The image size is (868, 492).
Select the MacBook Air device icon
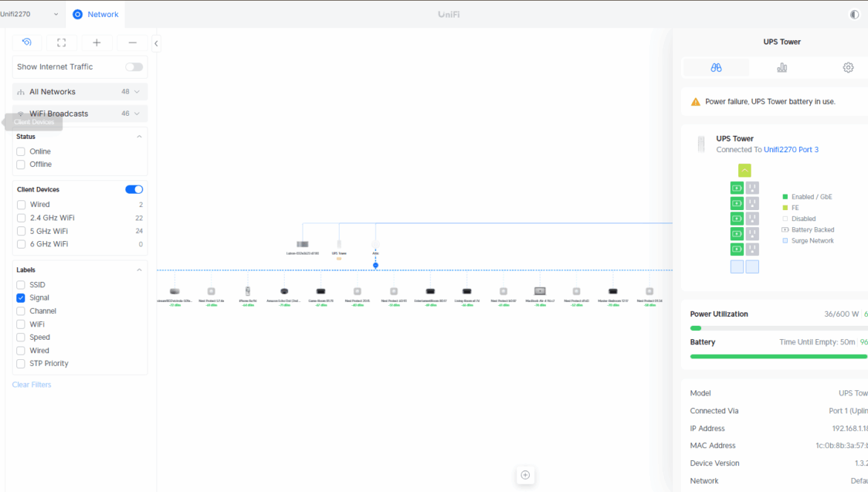(539, 292)
